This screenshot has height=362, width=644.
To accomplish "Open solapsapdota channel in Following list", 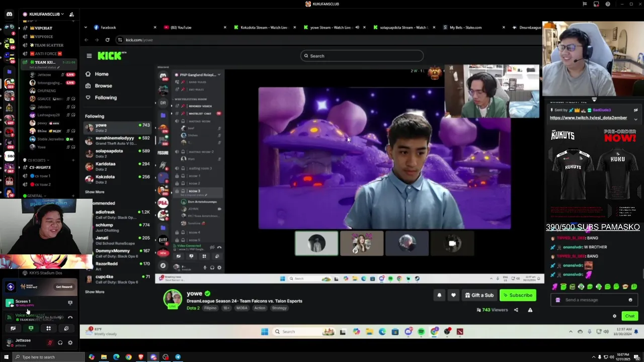I will 118,153.
